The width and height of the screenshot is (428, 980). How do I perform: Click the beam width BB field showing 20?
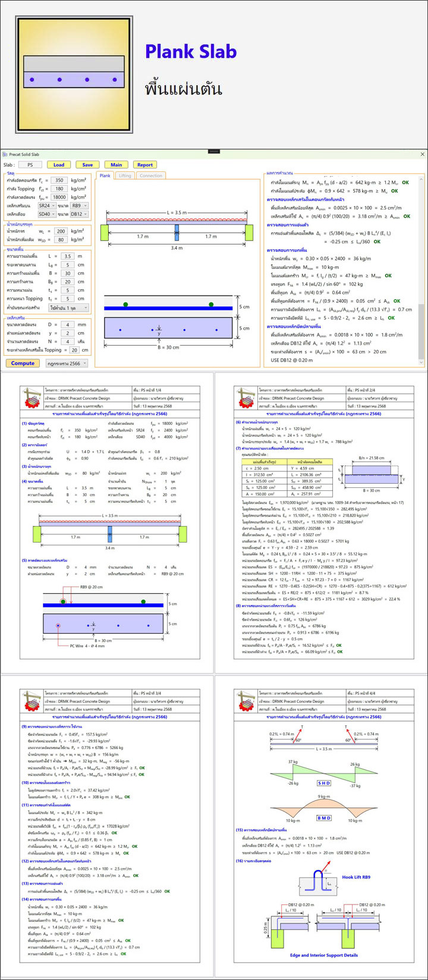pyautogui.click(x=69, y=282)
